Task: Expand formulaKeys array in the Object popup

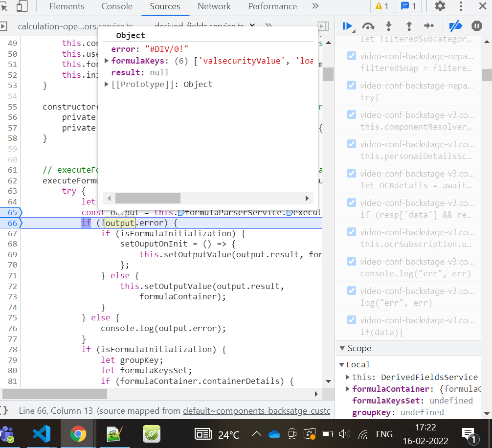Action: [x=106, y=61]
